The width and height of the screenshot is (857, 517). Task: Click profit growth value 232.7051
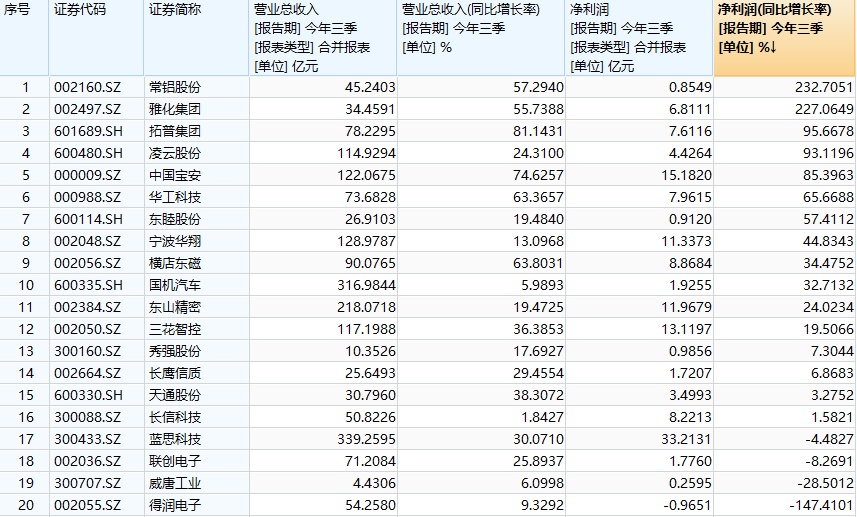(824, 87)
